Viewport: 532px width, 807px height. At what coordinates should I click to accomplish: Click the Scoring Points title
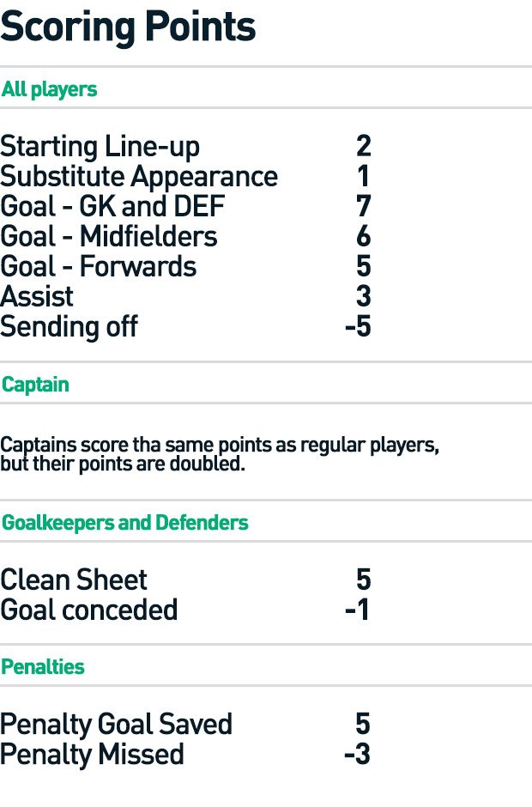point(128,27)
